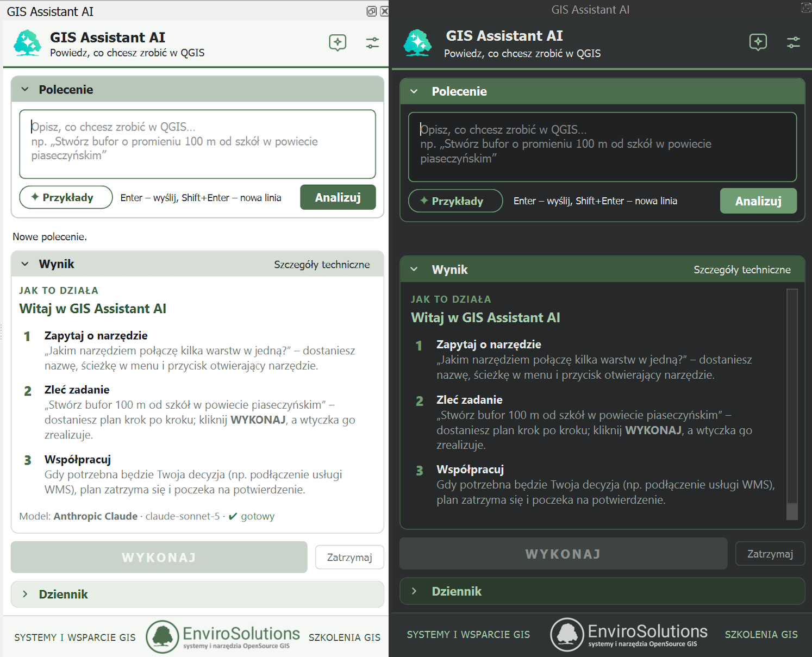Click the Wynik scrollbar in dark panel
The height and width of the screenshot is (657, 812).
pyautogui.click(x=792, y=404)
